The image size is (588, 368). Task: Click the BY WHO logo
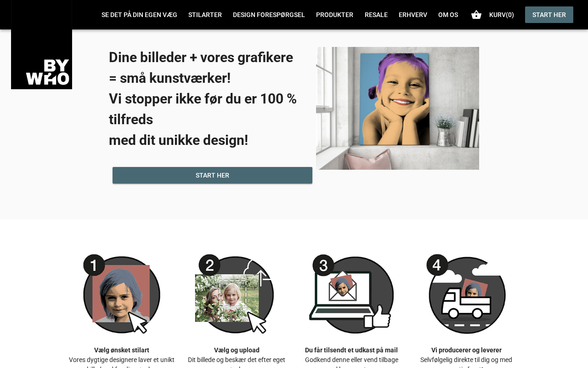[x=41, y=45]
